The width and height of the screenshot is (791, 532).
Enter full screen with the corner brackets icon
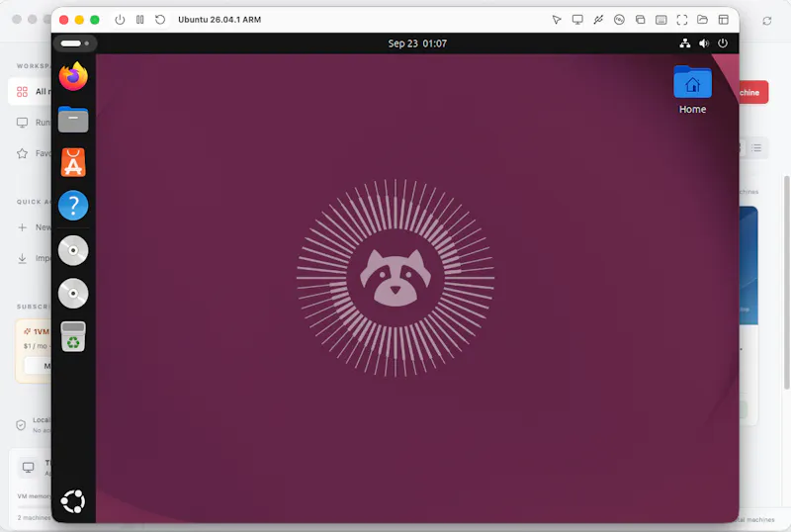(x=682, y=20)
